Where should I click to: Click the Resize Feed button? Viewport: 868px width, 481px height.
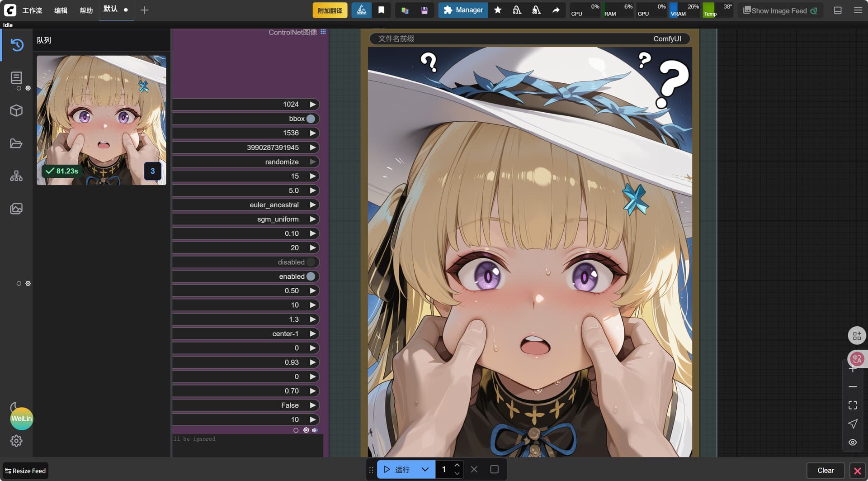(x=25, y=471)
